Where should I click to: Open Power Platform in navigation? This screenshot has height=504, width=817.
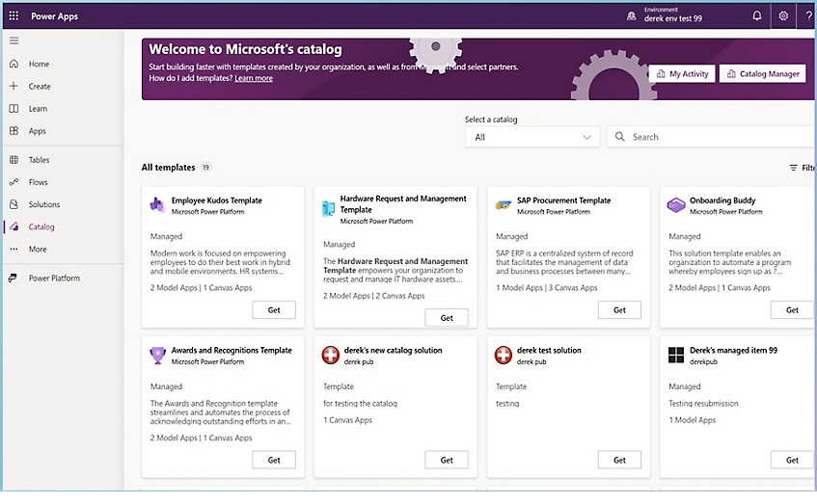(x=54, y=279)
